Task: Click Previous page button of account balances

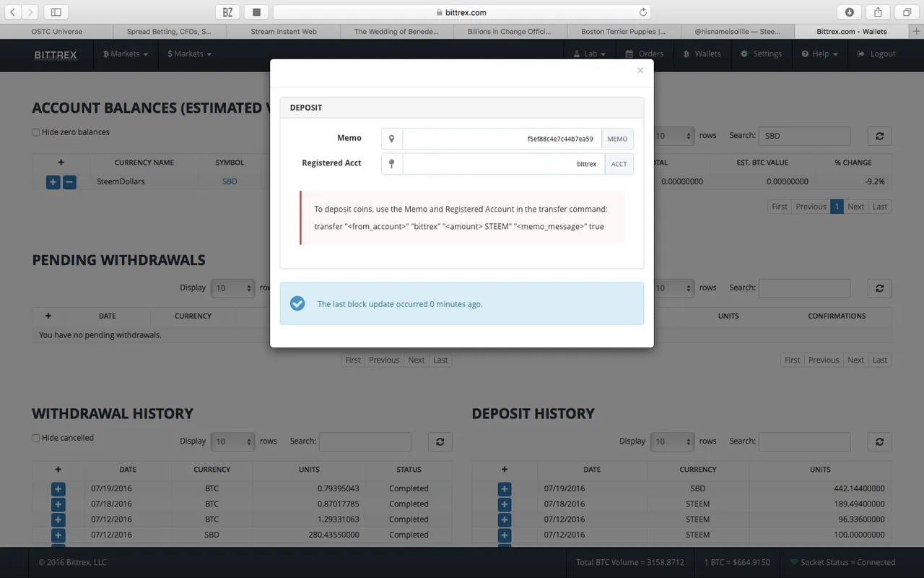Action: tap(811, 207)
